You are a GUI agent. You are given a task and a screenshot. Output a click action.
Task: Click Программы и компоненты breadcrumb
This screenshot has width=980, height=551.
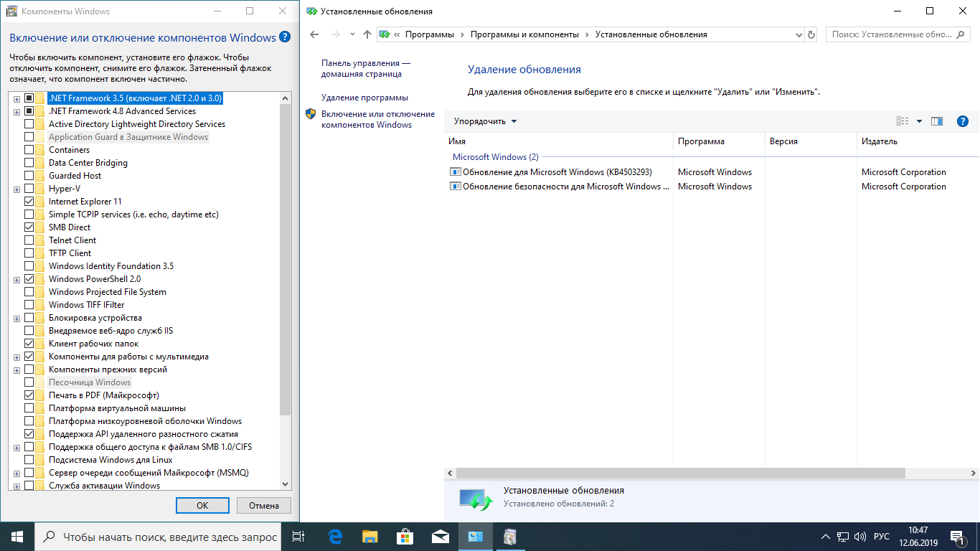pos(524,34)
